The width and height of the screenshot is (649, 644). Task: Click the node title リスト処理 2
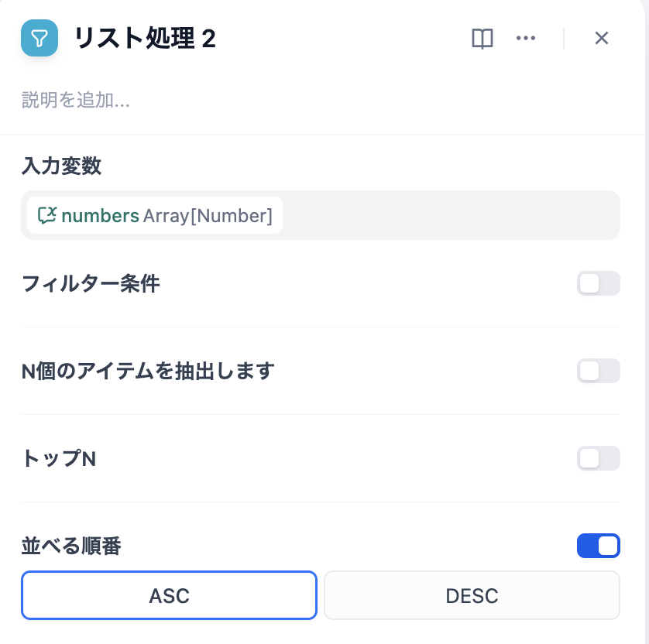[145, 39]
